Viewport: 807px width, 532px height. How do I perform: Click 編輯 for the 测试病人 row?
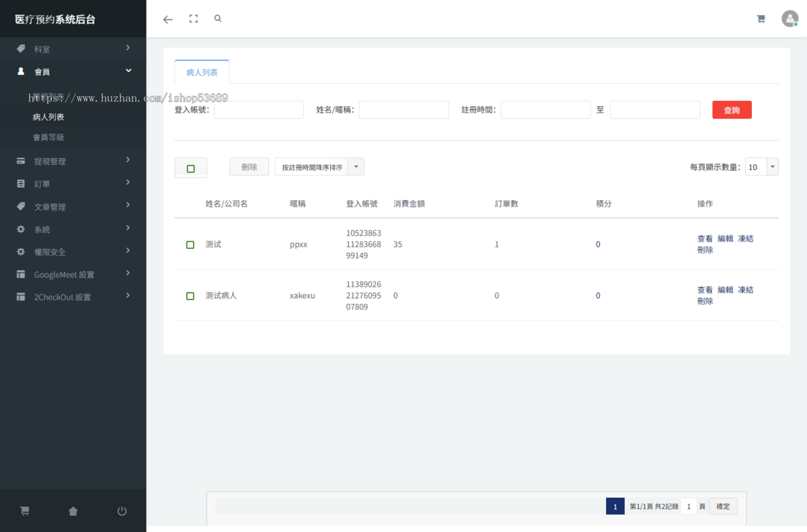[x=725, y=290]
